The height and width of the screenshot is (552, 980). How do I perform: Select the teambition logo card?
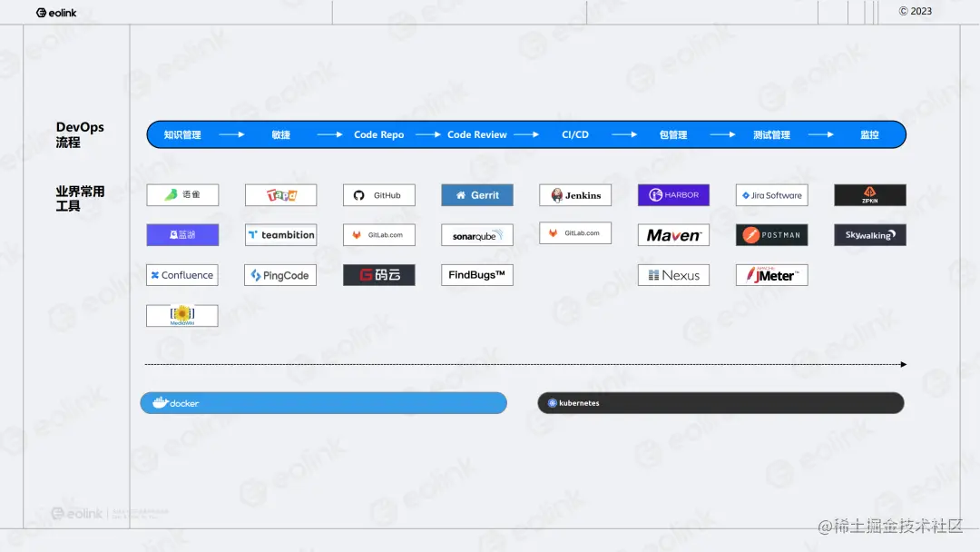click(280, 235)
